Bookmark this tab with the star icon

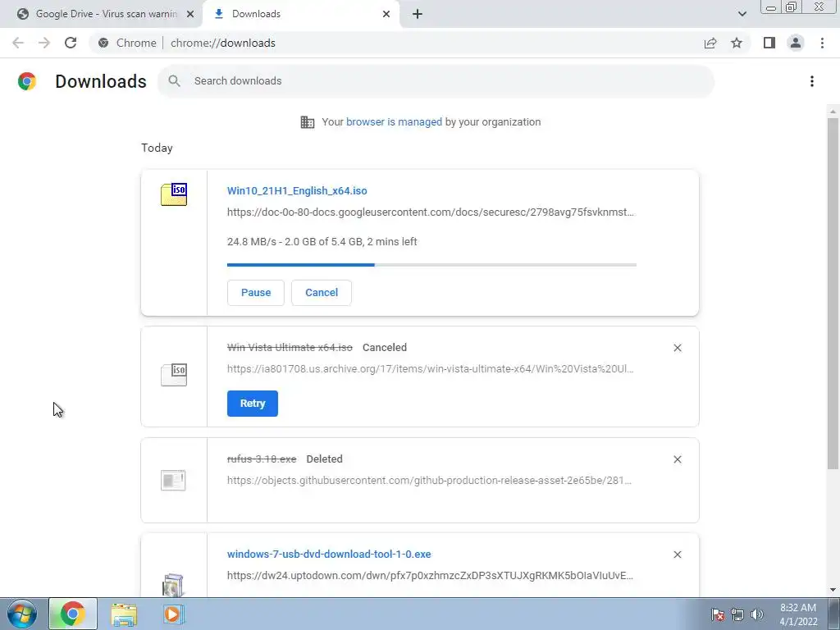(x=737, y=43)
